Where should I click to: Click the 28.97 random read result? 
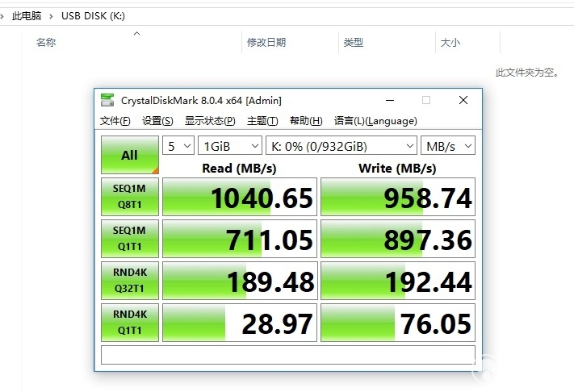240,323
